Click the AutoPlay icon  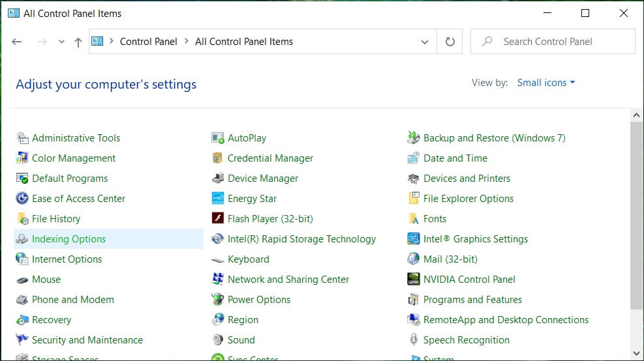(218, 138)
